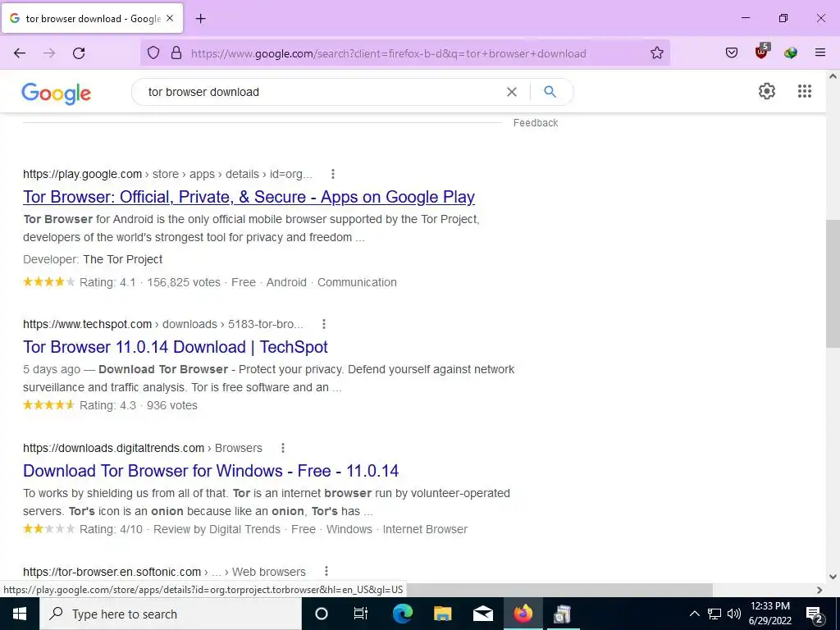
Task: Open Download Tor Browser for Windows link
Action: click(211, 471)
